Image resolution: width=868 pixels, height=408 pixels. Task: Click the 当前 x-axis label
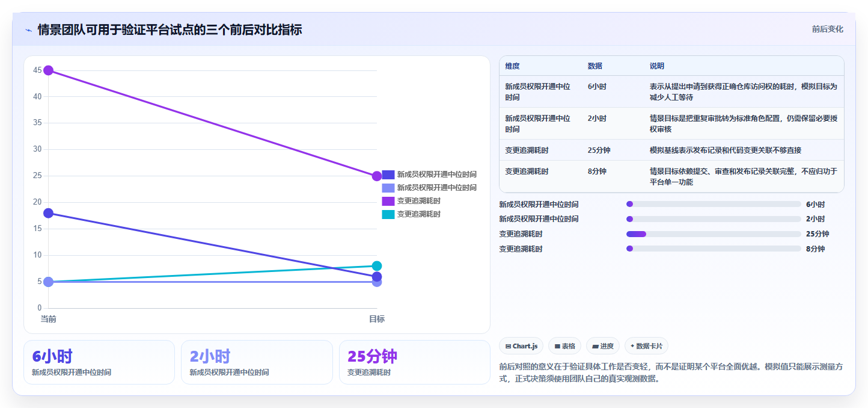click(49, 319)
